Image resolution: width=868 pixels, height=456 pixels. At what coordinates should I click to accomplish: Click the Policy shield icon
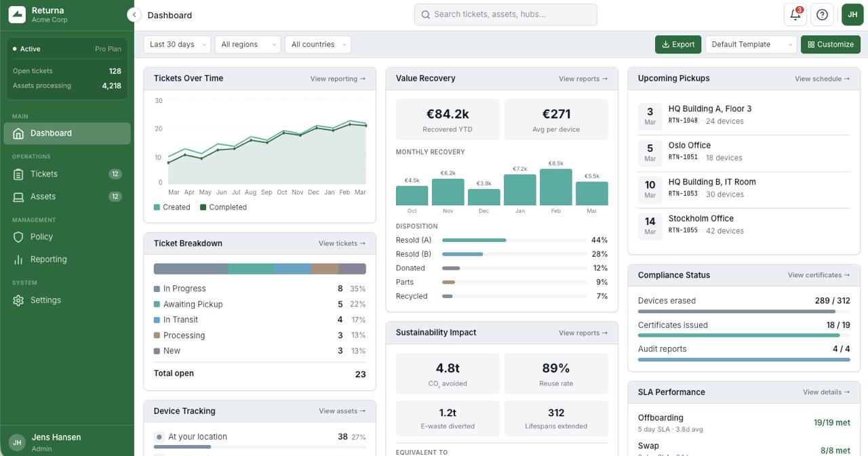coord(18,237)
